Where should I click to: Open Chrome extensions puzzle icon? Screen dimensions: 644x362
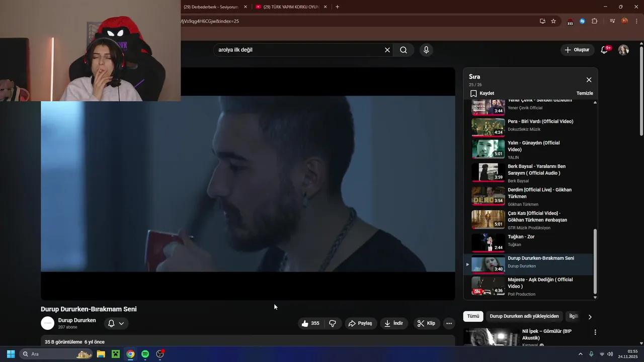click(x=594, y=21)
